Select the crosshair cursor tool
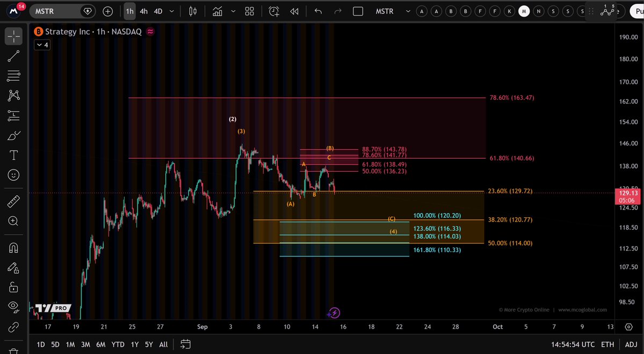Viewport: 644px width, 354px height. click(13, 36)
